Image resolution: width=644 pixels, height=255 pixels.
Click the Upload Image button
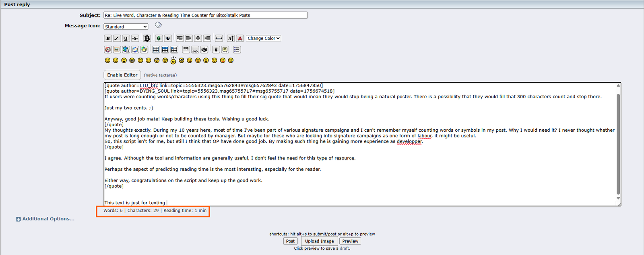click(319, 241)
